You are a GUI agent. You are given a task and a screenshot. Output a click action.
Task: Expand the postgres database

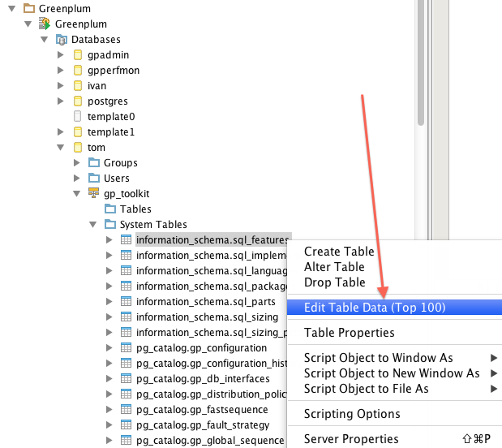pos(60,101)
